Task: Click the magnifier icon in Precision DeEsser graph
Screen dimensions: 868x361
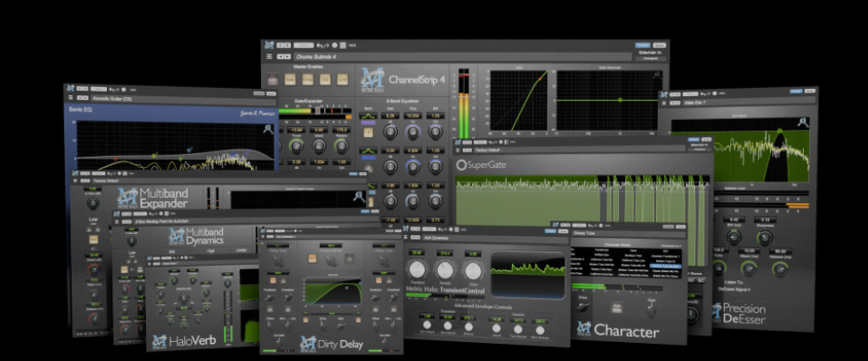Action: 804,122
